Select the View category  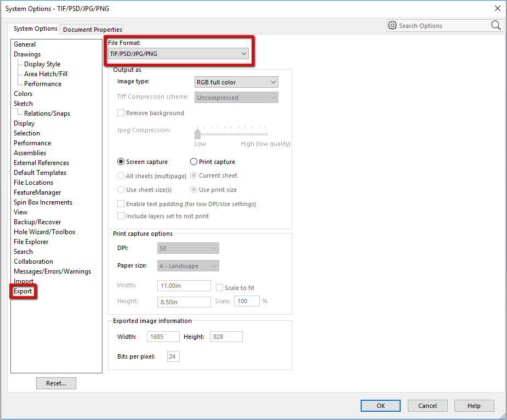(20, 212)
